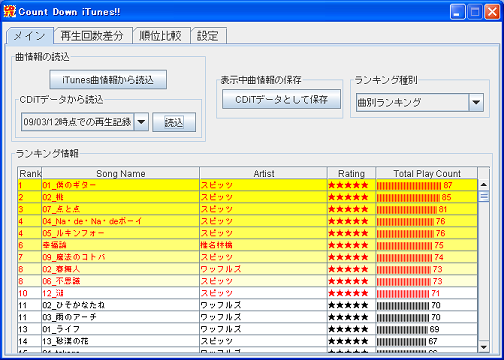Click the Count Down iTunes app icon
This screenshot has width=504, height=360.
pos(10,12)
